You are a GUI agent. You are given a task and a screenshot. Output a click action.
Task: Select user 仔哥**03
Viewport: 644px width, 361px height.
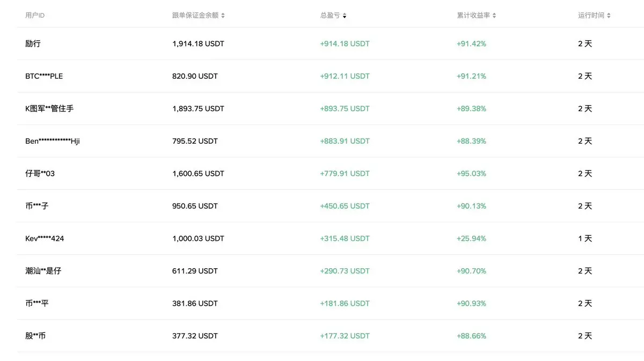tap(40, 174)
